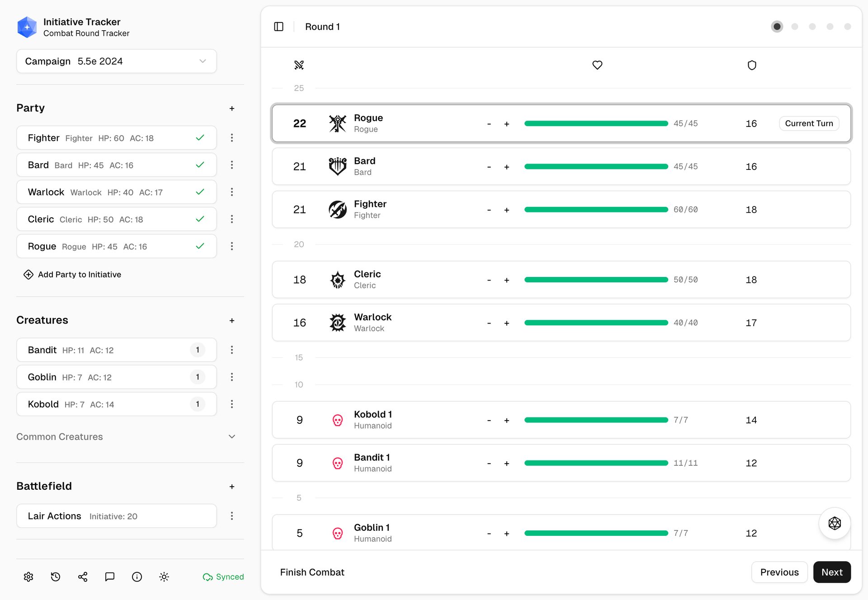Collapse the sidebar using the panel icon
868x600 pixels.
pyautogui.click(x=278, y=26)
